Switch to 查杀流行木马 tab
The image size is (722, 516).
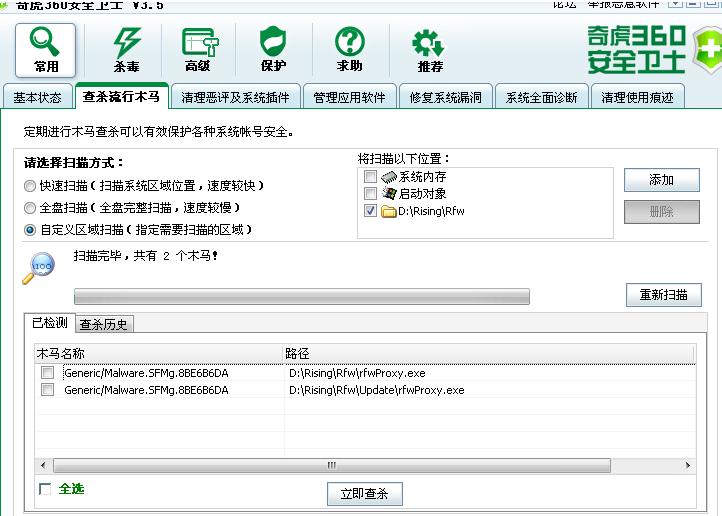(122, 96)
